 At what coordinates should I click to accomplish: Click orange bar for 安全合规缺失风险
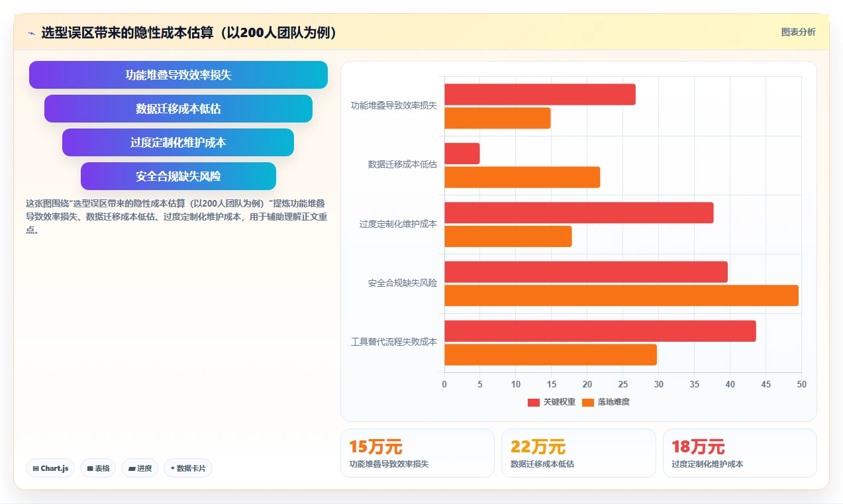coord(621,295)
